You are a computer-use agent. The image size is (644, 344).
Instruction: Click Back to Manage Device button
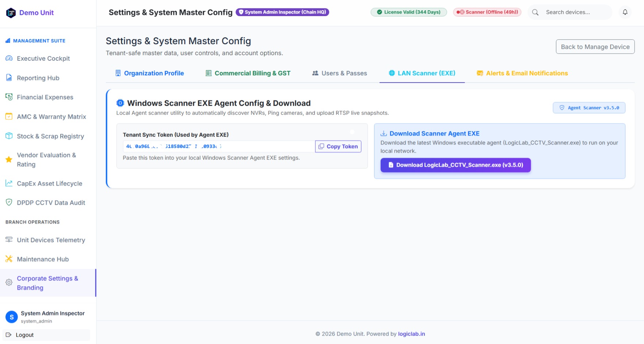pos(595,47)
